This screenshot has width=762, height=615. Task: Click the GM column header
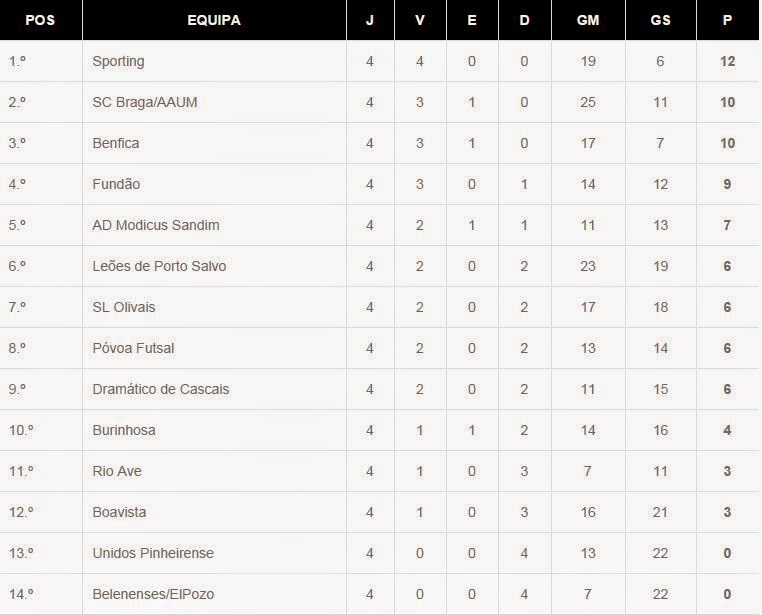588,20
